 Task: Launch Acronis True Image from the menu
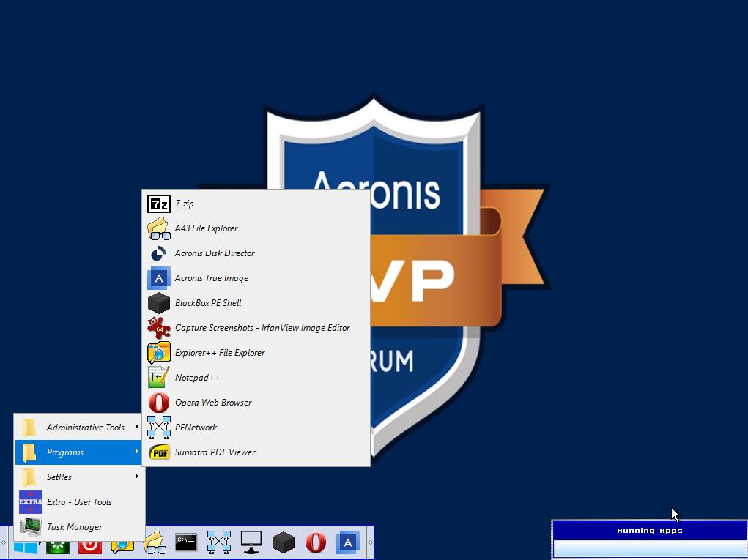point(211,278)
